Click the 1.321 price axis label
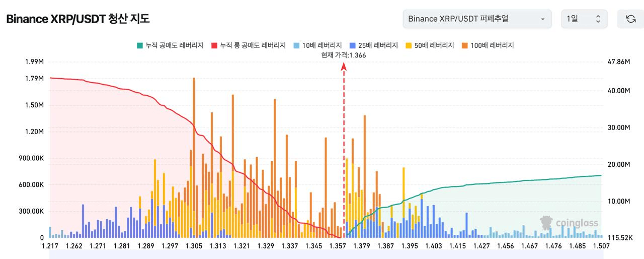644x259 pixels. point(242,246)
